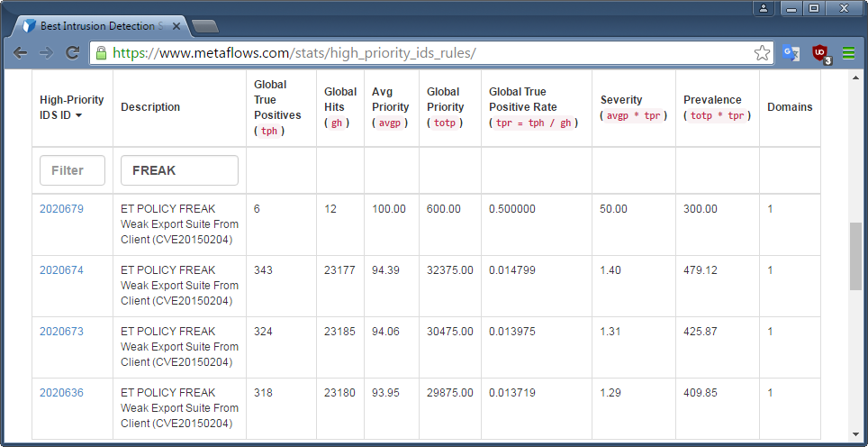The height and width of the screenshot is (447, 868).
Task: Click the page scrollbar down arrow
Action: click(x=855, y=434)
